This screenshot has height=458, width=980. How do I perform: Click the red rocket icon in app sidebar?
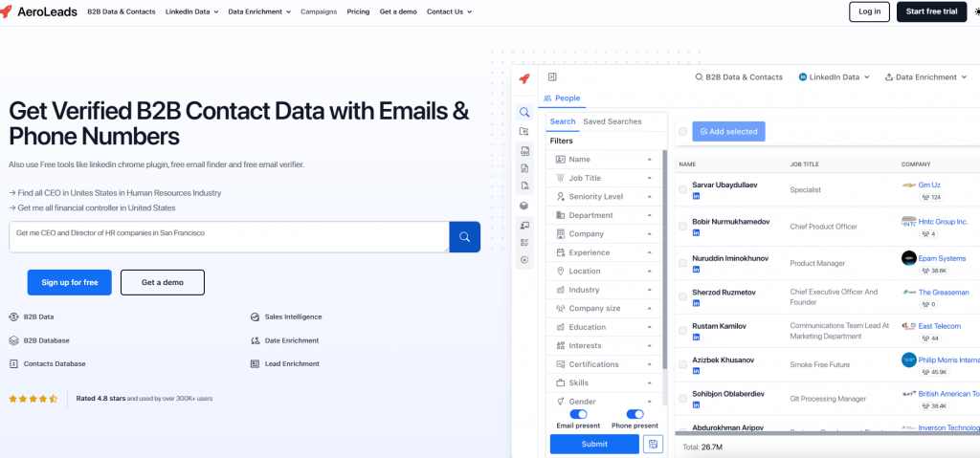click(524, 78)
